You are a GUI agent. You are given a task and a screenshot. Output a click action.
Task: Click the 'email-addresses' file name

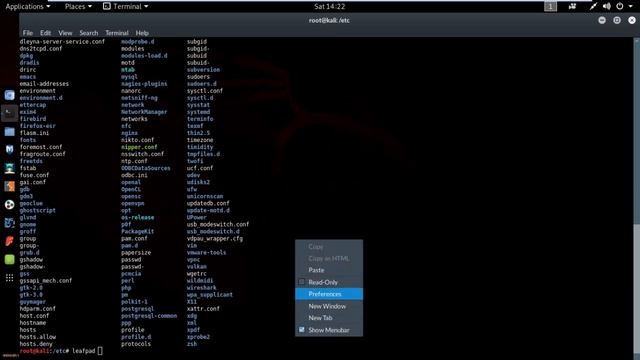coord(44,84)
